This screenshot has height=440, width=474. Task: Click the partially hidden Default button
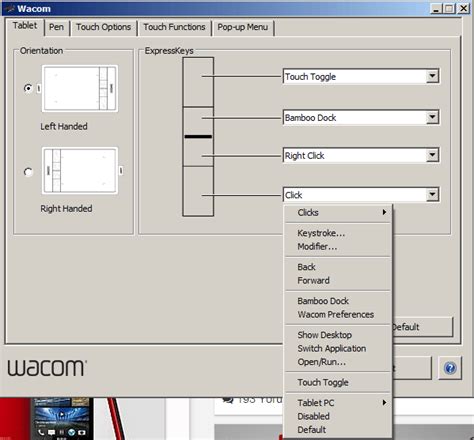423,327
